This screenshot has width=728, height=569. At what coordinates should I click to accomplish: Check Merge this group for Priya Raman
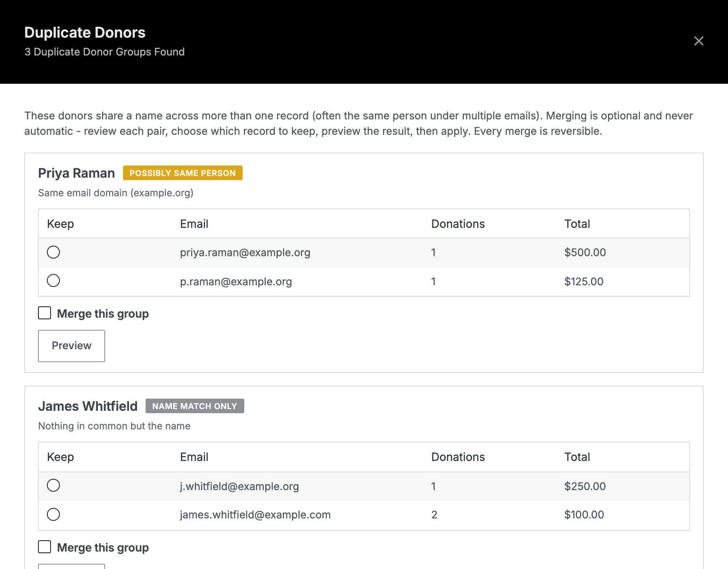pos(44,313)
